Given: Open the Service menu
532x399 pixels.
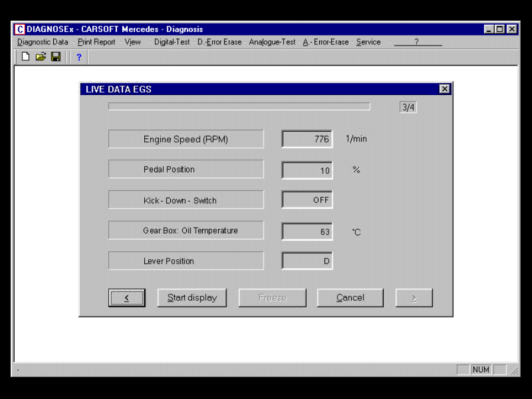Looking at the screenshot, I should point(368,42).
